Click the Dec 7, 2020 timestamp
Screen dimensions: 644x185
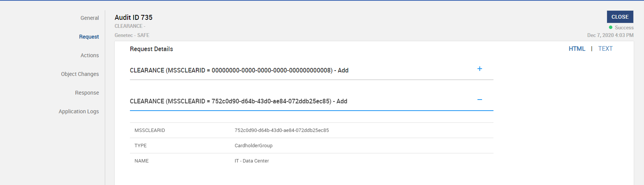[x=610, y=35]
